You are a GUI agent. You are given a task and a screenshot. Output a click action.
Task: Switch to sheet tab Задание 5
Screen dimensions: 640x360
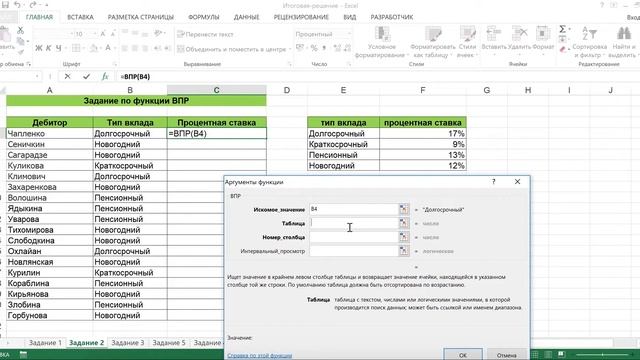click(169, 343)
